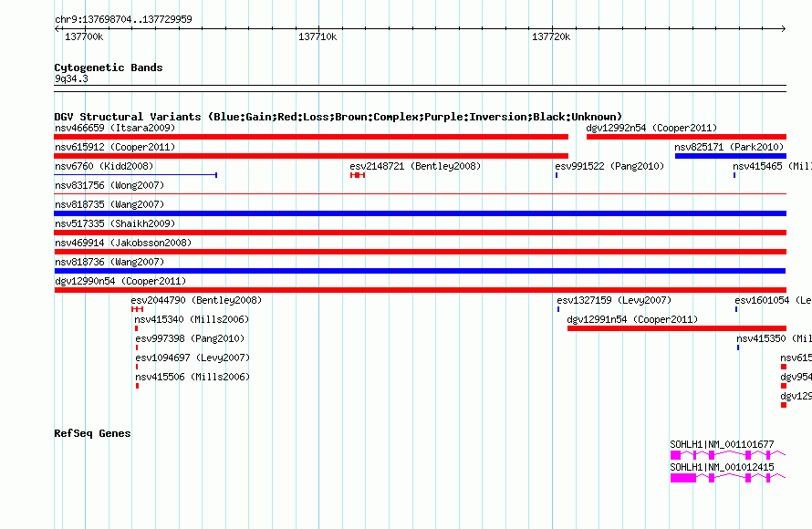Select the esv2044790 (Bentley2008) variant glyph
The height and width of the screenshot is (529, 812).
click(x=137, y=309)
